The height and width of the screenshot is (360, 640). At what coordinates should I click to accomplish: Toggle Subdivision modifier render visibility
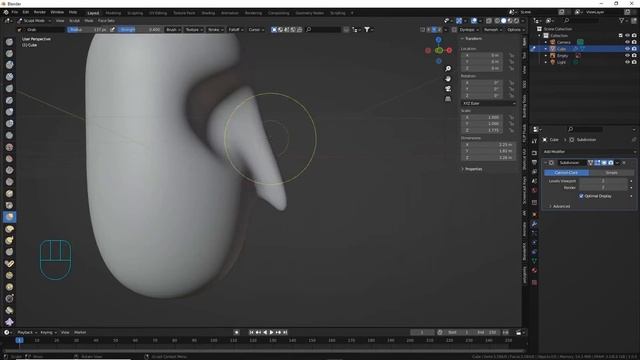[611, 162]
